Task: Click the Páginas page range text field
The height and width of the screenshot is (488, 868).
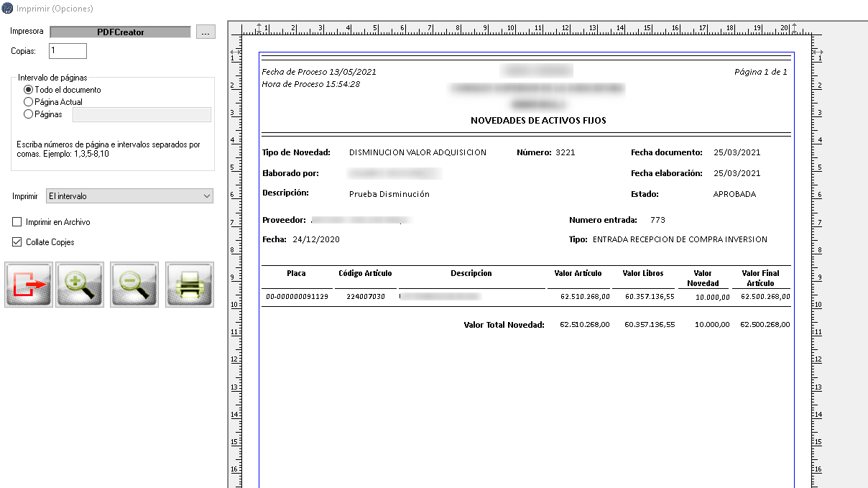Action: coord(142,114)
